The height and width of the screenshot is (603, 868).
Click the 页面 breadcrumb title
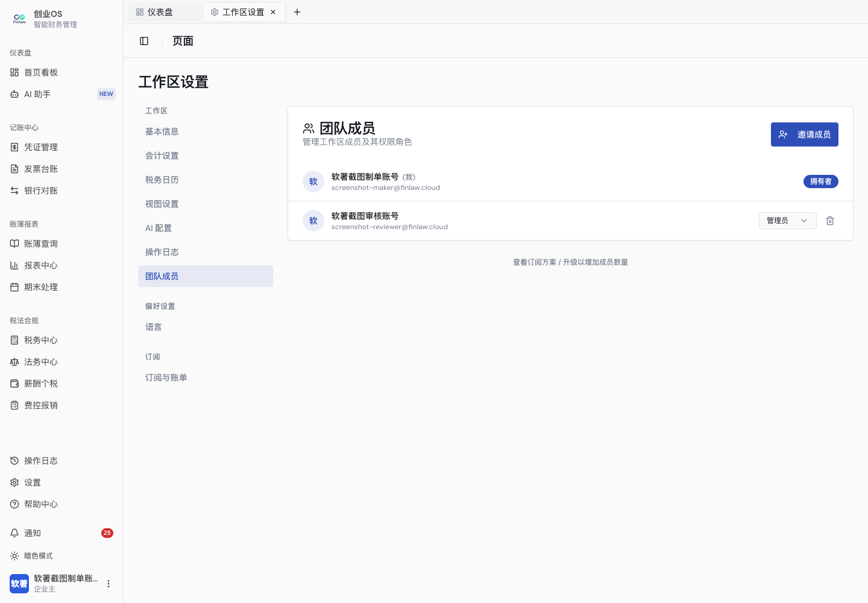[183, 41]
